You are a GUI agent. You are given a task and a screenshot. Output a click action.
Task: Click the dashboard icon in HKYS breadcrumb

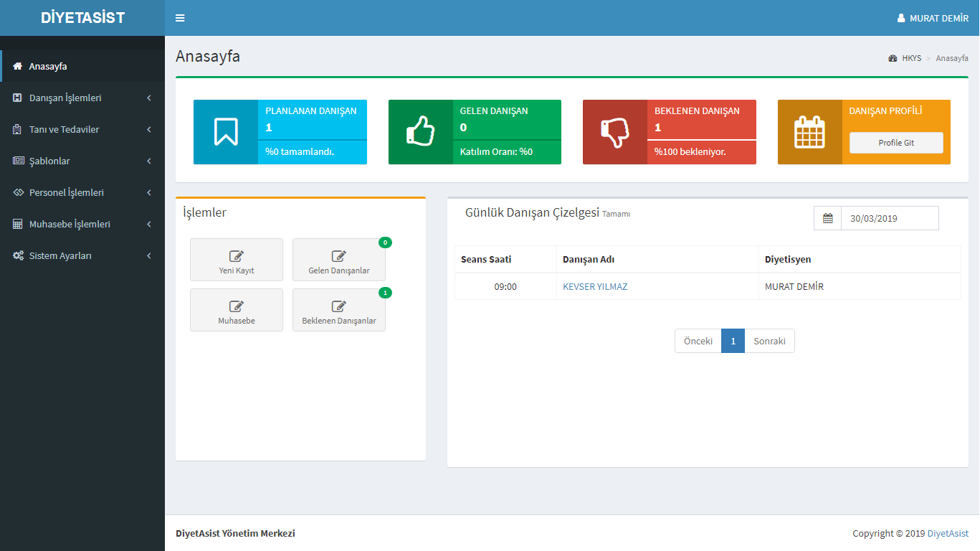[893, 58]
